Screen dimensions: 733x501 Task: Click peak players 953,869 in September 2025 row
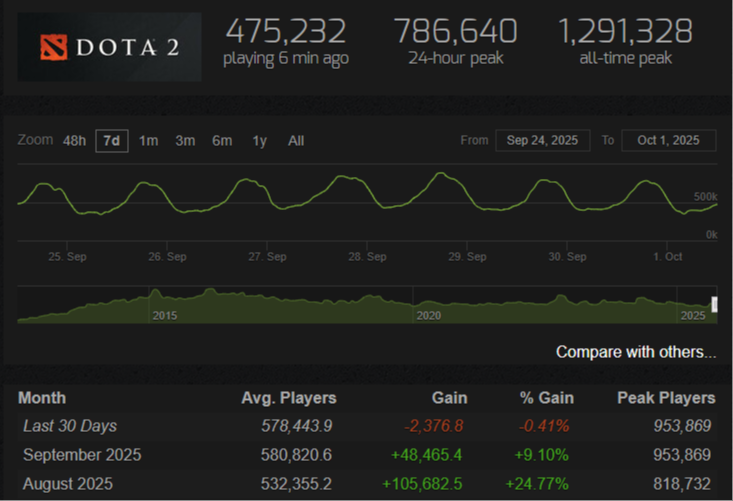point(682,455)
